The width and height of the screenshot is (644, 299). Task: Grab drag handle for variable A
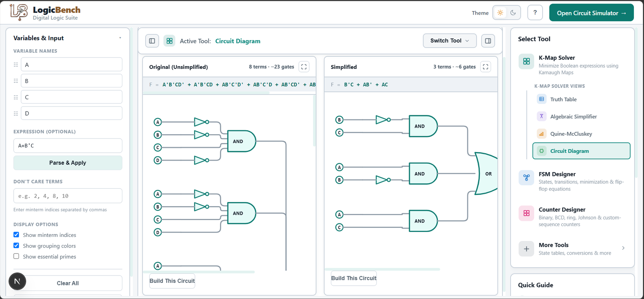(16, 64)
